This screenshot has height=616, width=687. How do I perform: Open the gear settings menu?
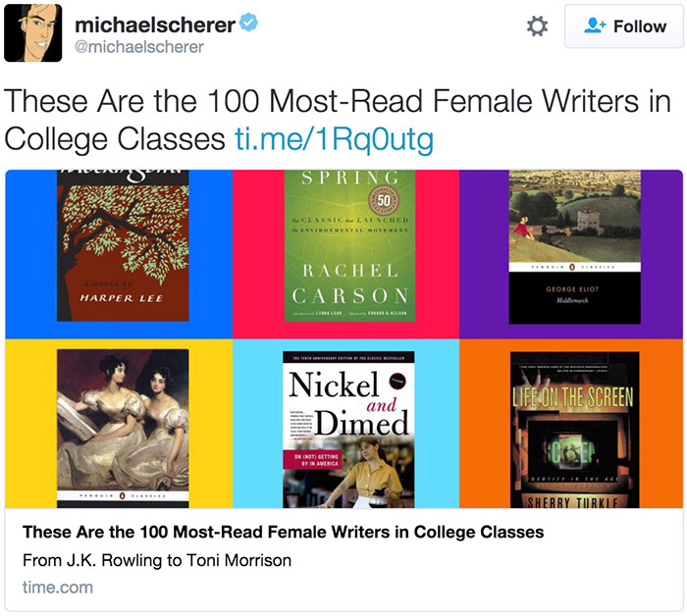(537, 26)
